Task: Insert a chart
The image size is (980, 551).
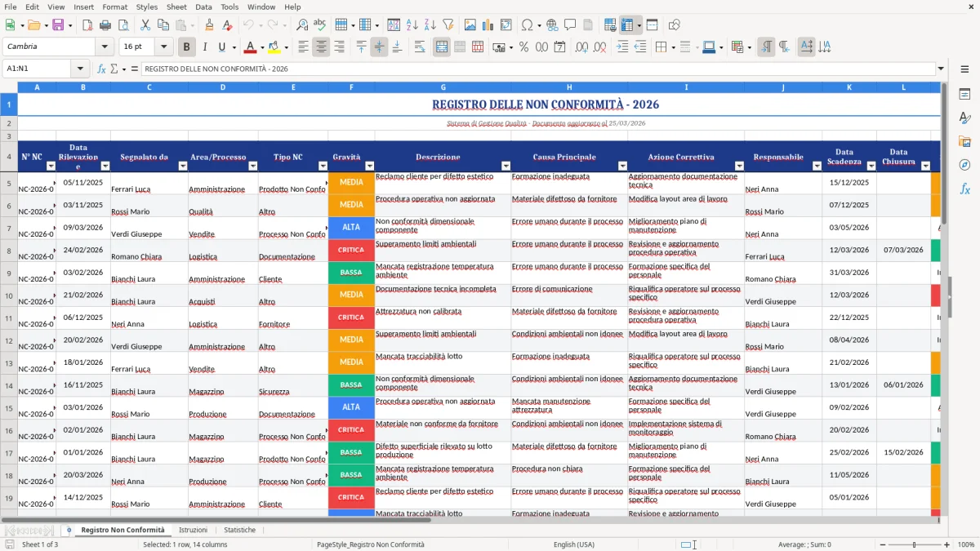Action: click(487, 24)
